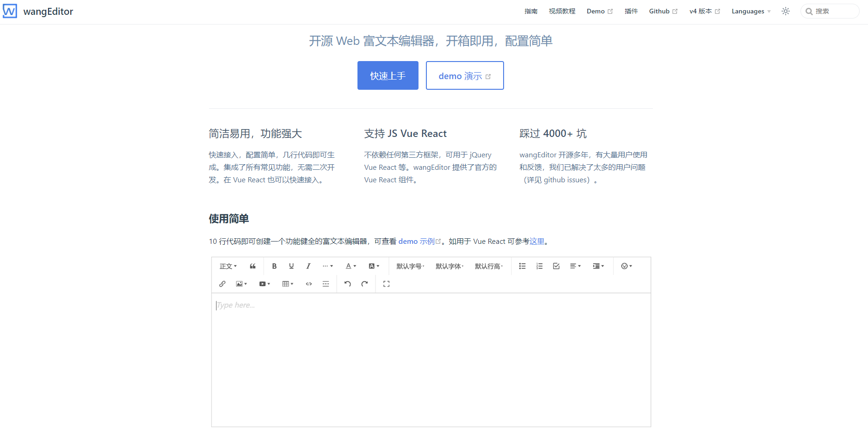Screen dimensions: 868x434
Task: Open the 指南 navigation menu item
Action: click(x=531, y=11)
